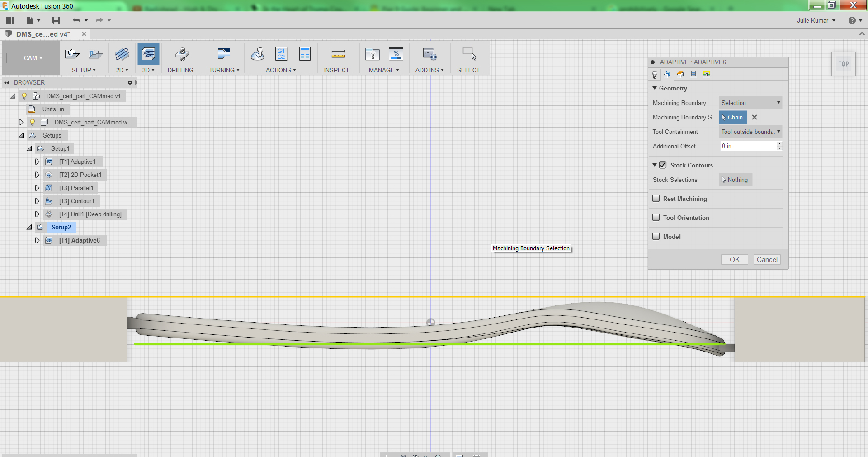Enable the Tool Orientation checkbox
Viewport: 868px width, 457px height.
[656, 217]
